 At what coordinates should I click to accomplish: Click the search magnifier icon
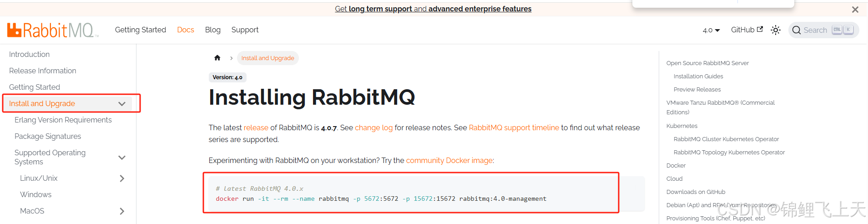797,30
